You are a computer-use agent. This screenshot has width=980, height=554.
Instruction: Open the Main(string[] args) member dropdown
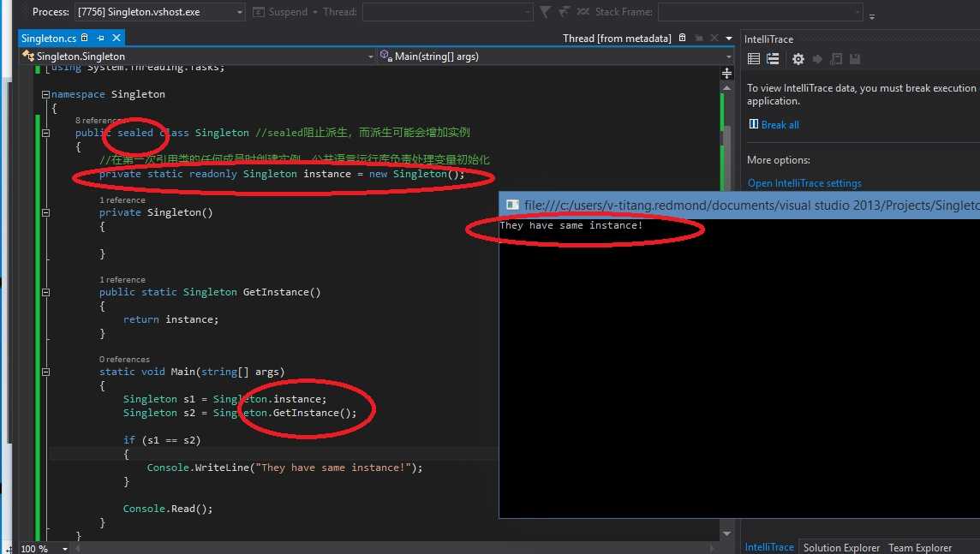pos(556,57)
